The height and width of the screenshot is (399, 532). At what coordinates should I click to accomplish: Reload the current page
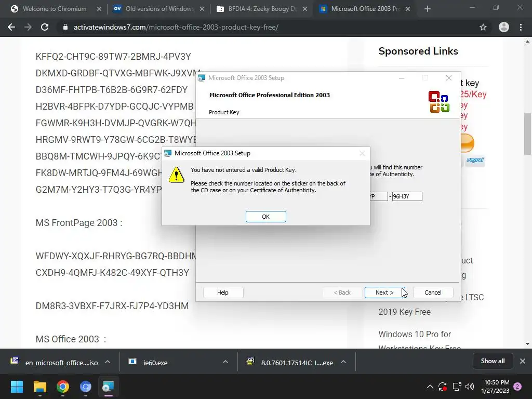45,27
